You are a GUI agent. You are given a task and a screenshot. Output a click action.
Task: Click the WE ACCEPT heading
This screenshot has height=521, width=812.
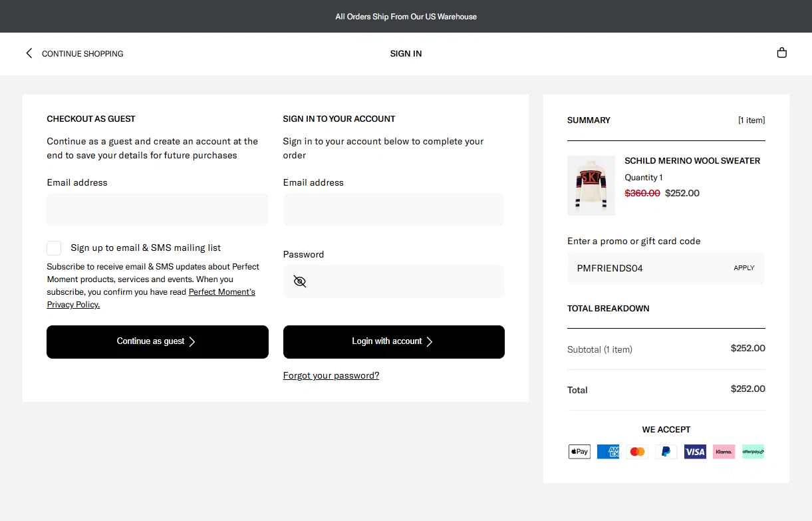666,429
